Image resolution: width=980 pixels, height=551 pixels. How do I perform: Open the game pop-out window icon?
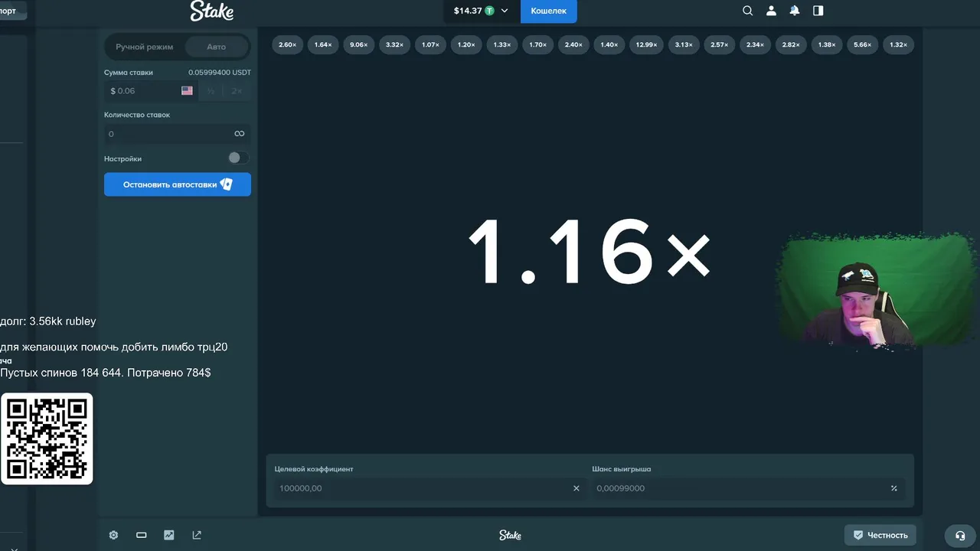click(197, 535)
